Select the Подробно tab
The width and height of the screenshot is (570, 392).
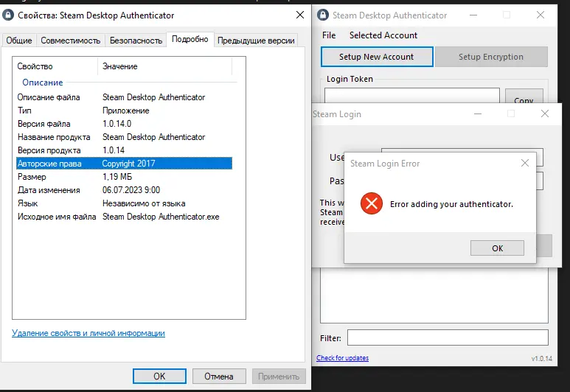pyautogui.click(x=190, y=39)
